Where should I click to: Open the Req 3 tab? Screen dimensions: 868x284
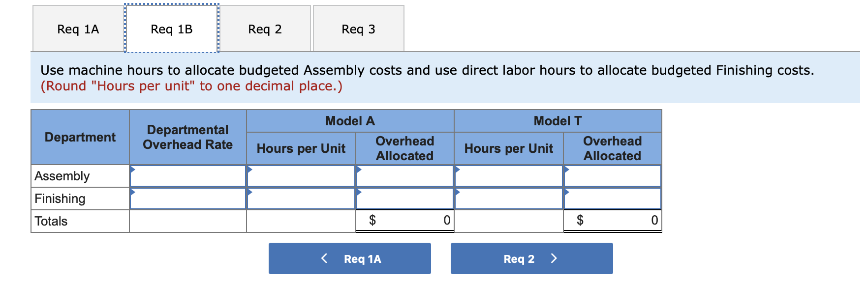click(x=359, y=28)
